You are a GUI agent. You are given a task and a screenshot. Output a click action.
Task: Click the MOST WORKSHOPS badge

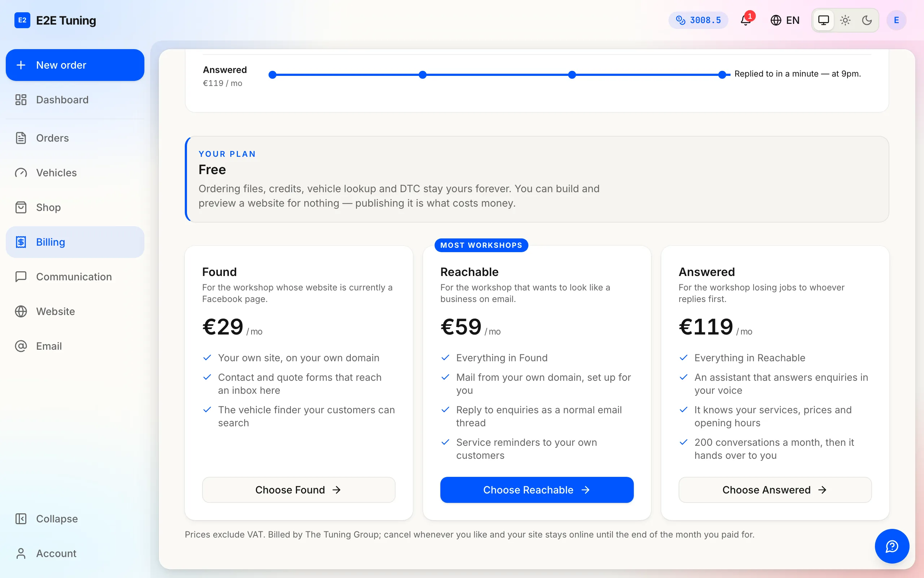[481, 245]
